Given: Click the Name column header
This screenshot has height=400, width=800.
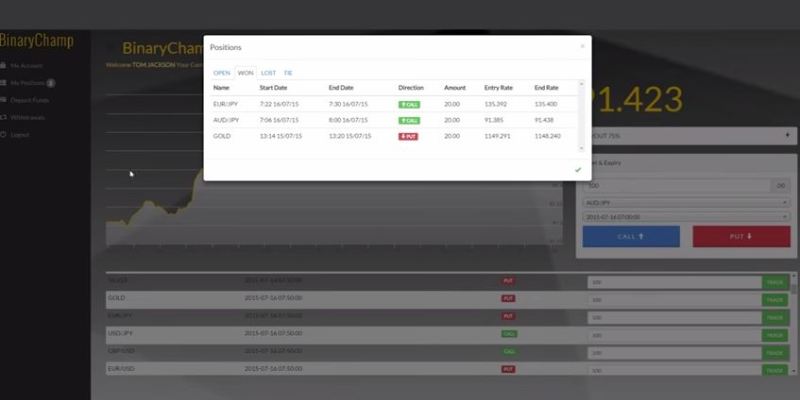Looking at the screenshot, I should 221,88.
